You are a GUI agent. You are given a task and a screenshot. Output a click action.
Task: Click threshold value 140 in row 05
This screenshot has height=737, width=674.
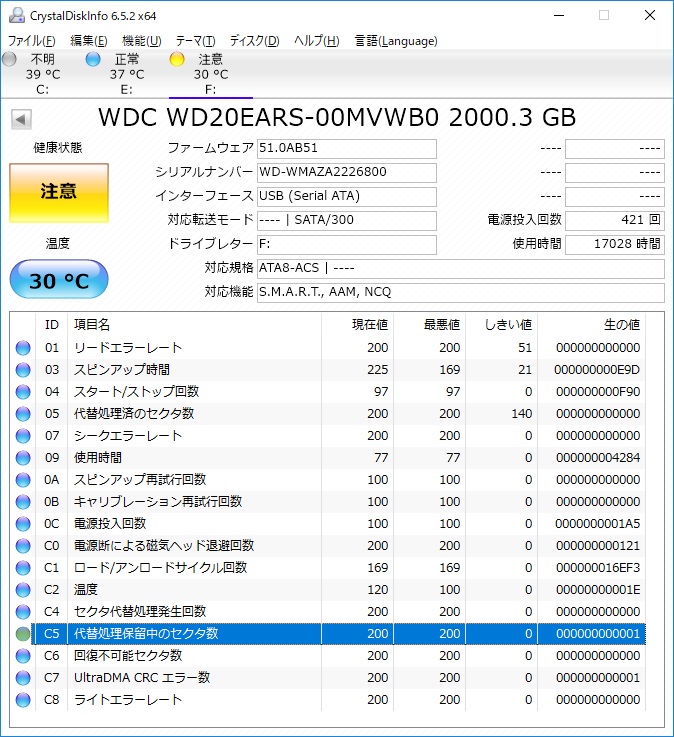click(521, 414)
